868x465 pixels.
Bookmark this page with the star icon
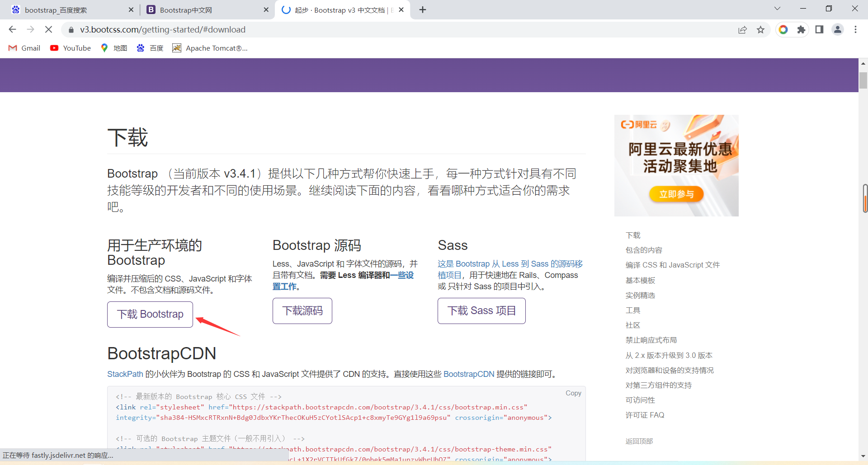(760, 29)
